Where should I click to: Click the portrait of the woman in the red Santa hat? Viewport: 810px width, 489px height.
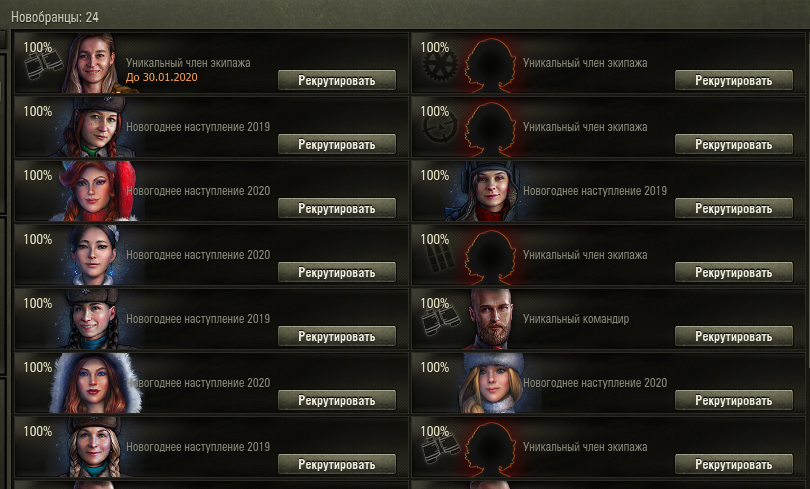[97, 191]
